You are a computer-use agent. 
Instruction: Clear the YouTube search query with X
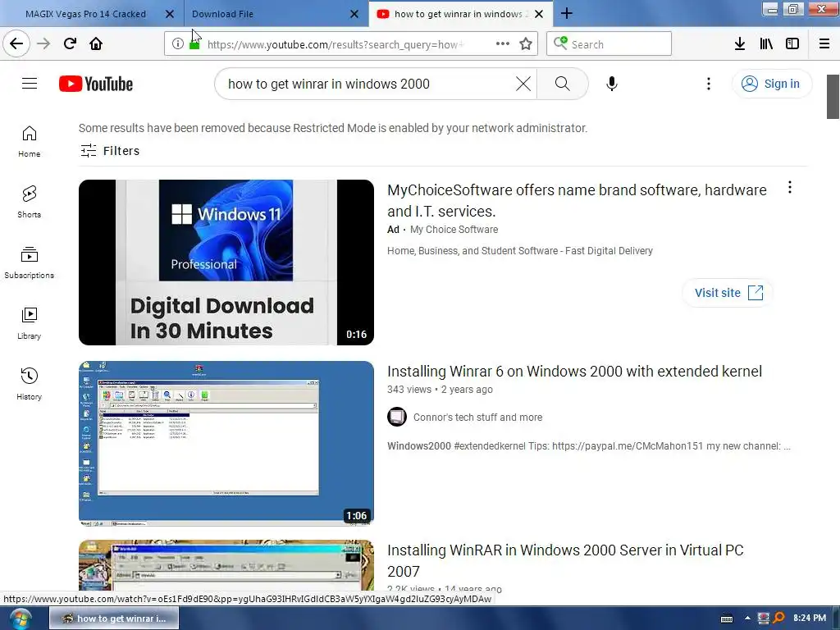tap(523, 84)
